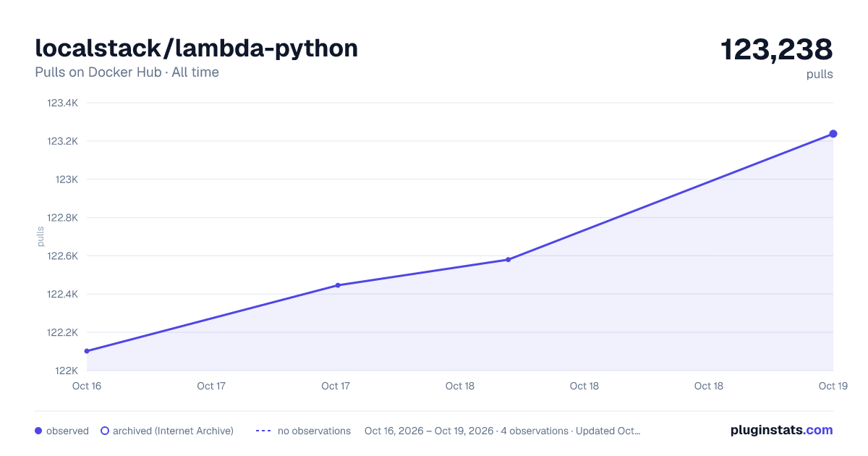Click the archived (Internet Archive) legend text
Screen dimensions: 868x456
click(173, 431)
